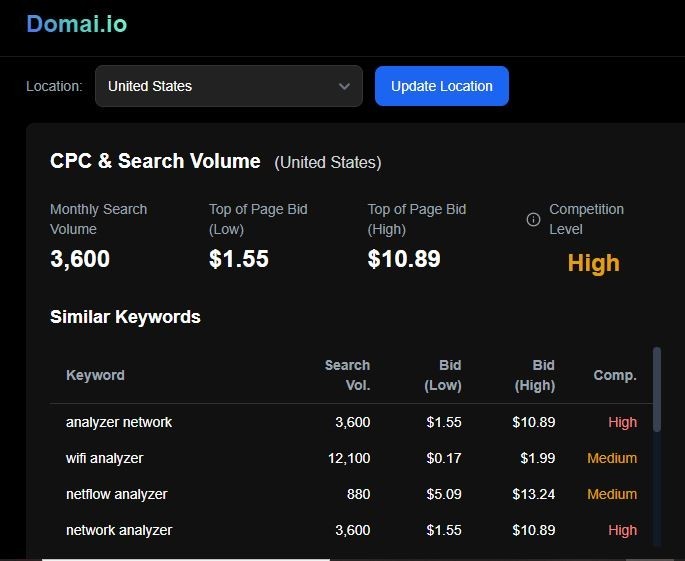The width and height of the screenshot is (685, 561).
Task: Click the (United States) text beside heading
Action: point(328,163)
